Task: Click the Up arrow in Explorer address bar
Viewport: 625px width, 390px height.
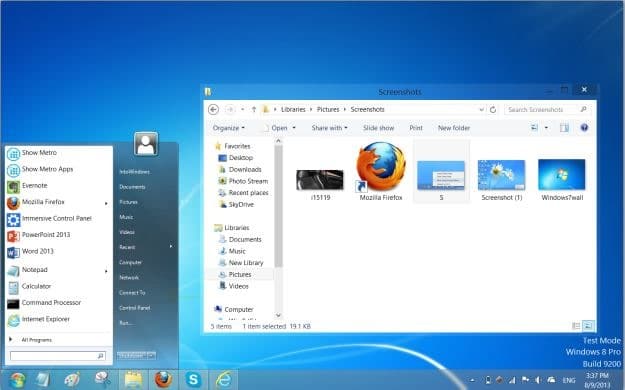Action: pos(254,109)
